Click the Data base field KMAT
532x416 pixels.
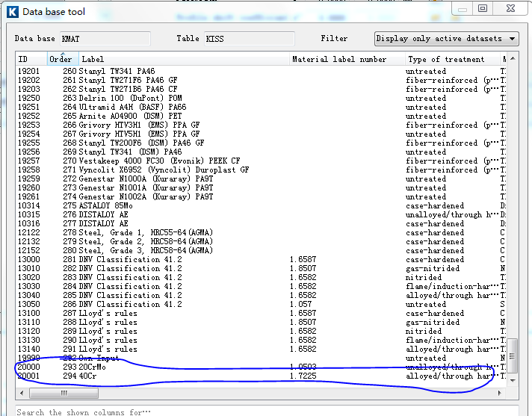point(105,39)
